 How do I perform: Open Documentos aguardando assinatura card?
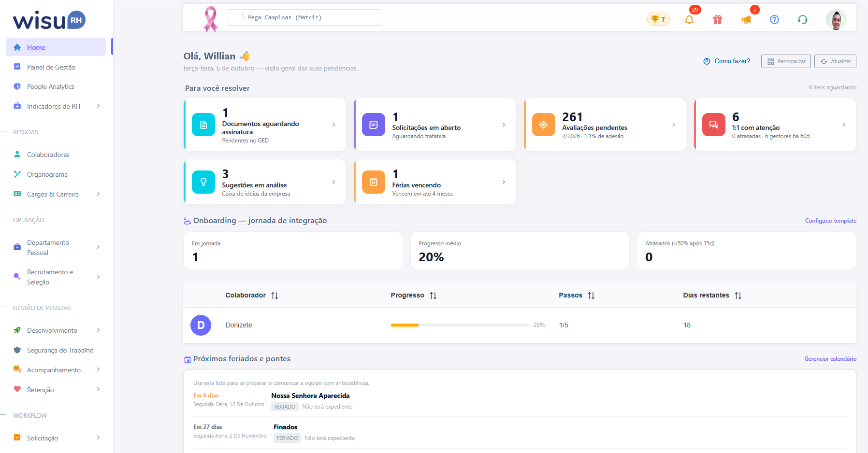265,125
